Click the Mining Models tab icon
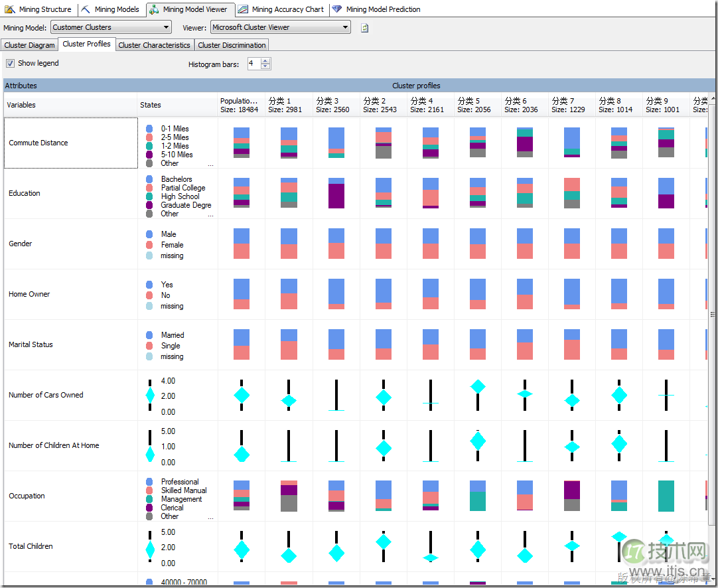The width and height of the screenshot is (718, 588). (x=86, y=9)
